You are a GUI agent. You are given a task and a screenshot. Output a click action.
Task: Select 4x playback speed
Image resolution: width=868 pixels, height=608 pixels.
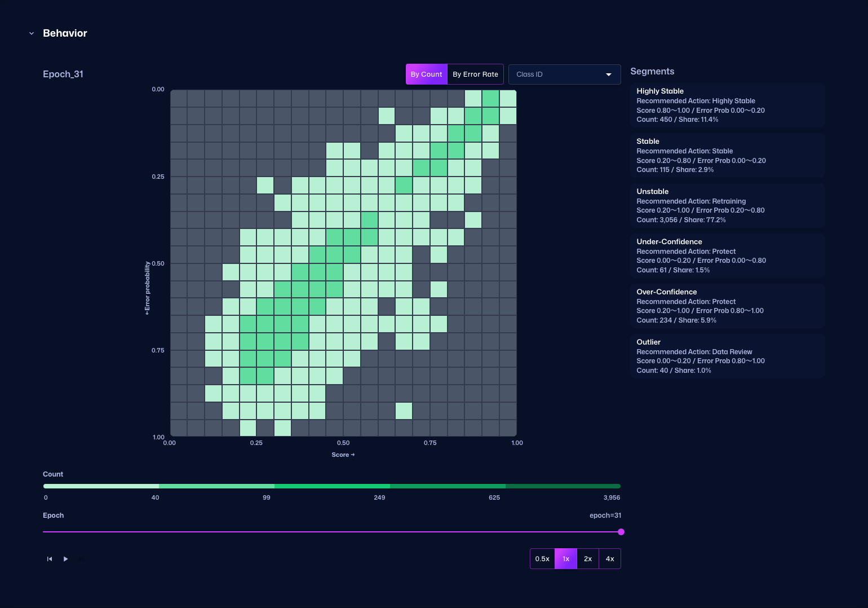coord(610,559)
